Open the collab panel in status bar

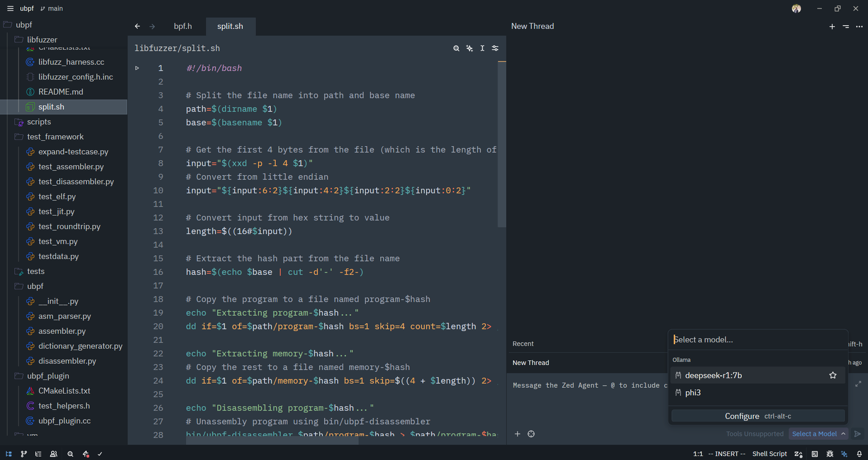54,454
